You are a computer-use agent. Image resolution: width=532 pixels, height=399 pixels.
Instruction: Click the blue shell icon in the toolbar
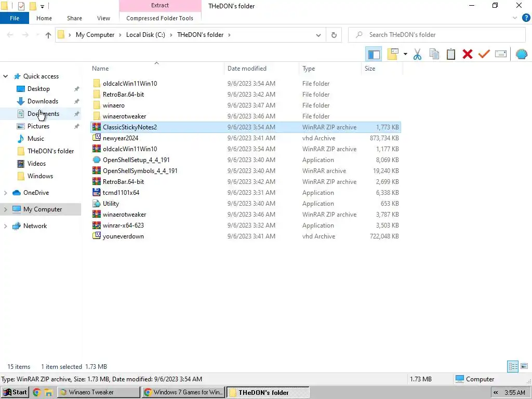click(522, 54)
